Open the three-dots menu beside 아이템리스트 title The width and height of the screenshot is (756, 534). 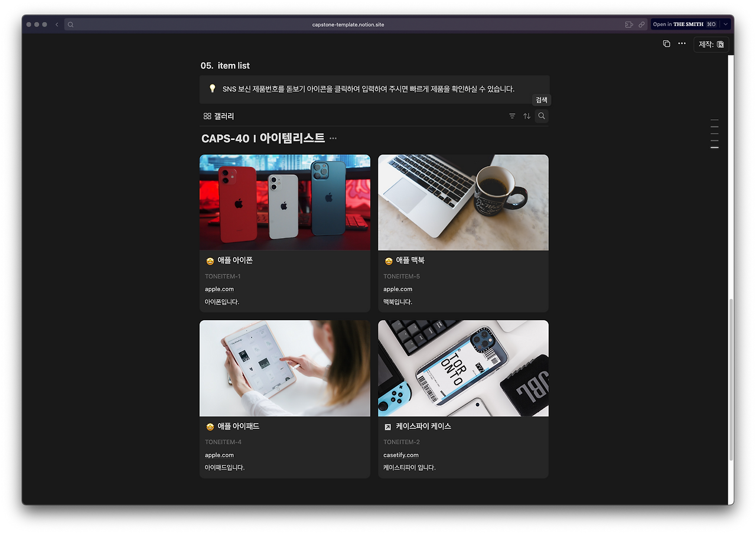click(333, 138)
